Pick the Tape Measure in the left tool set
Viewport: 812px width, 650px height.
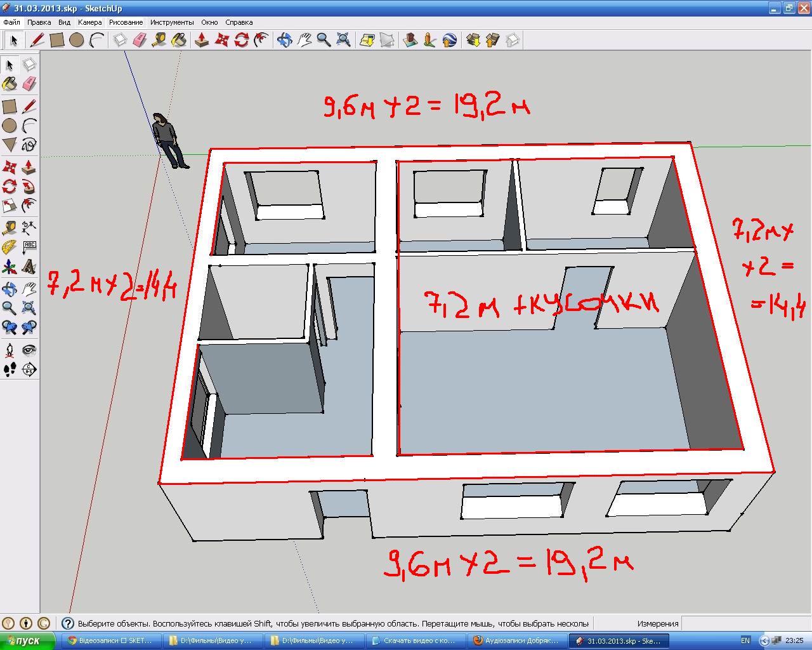pos(10,227)
